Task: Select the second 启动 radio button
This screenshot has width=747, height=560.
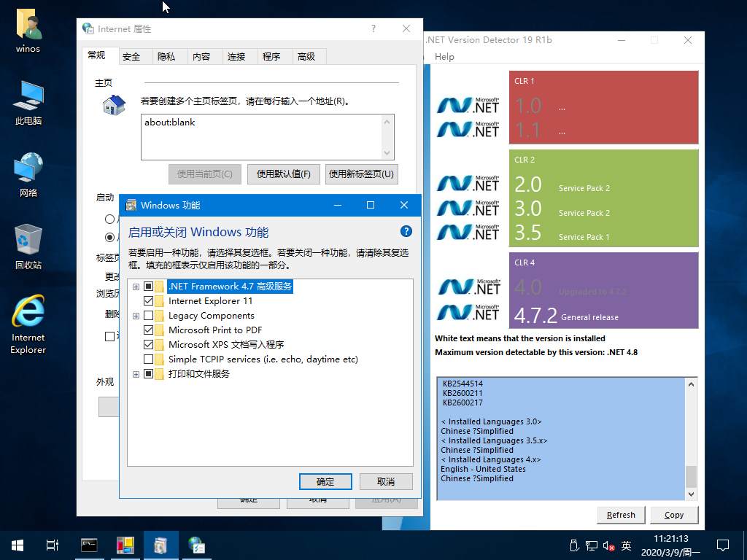Action: coord(109,237)
